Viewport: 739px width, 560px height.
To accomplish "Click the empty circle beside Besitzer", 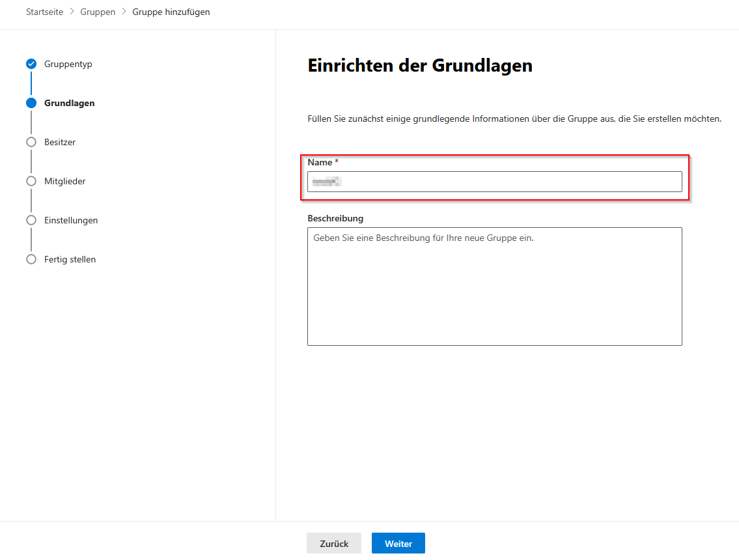I will pyautogui.click(x=31, y=142).
